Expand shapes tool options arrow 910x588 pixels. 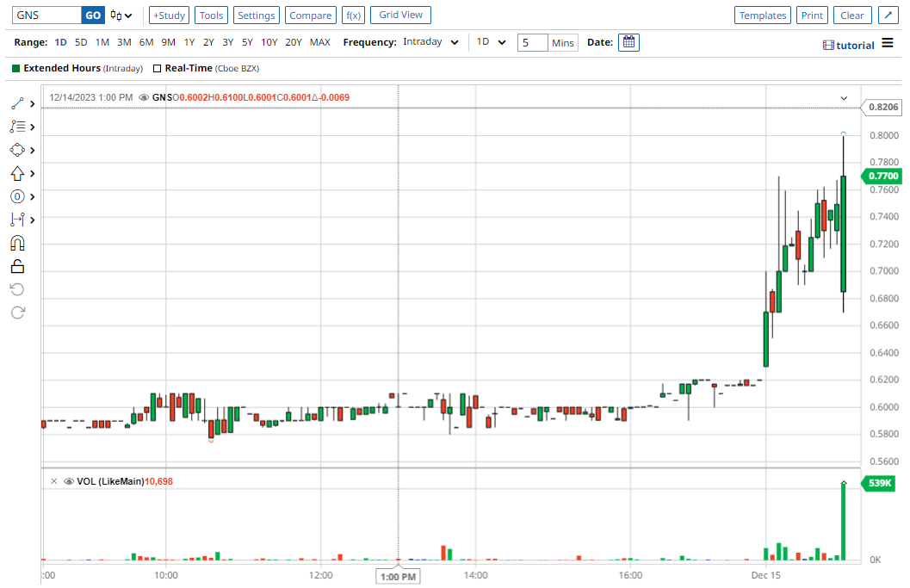tap(33, 151)
